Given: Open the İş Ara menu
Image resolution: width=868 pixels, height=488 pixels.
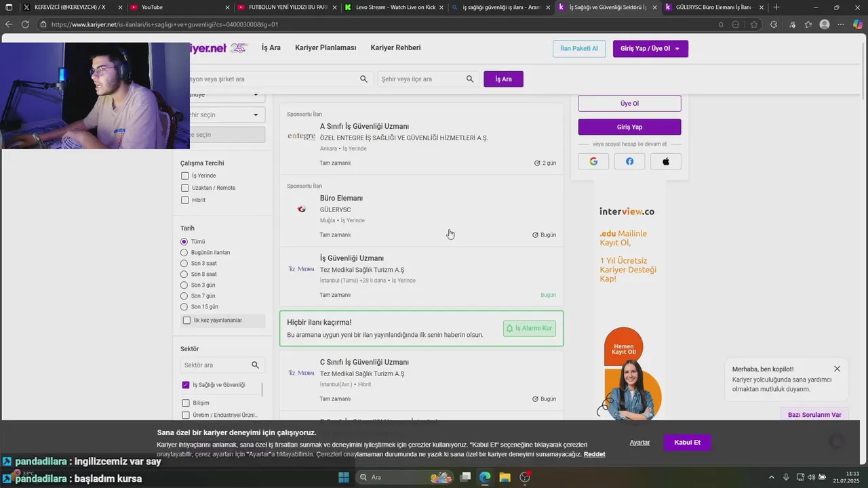Looking at the screenshot, I should 271,48.
